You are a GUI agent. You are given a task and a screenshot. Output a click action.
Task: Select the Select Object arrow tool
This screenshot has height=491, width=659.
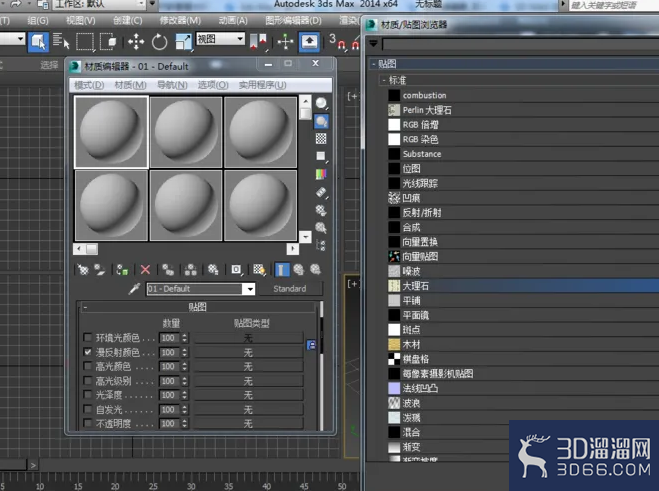pyautogui.click(x=38, y=42)
